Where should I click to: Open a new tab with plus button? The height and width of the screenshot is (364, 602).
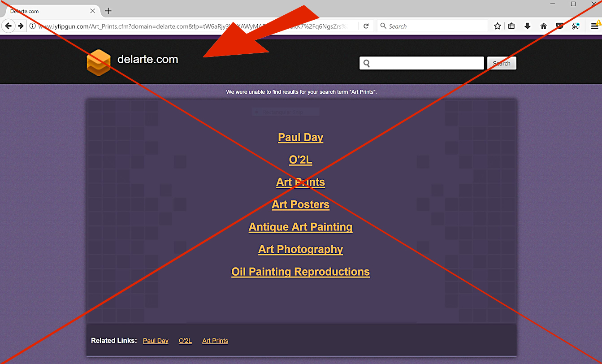[x=108, y=11]
